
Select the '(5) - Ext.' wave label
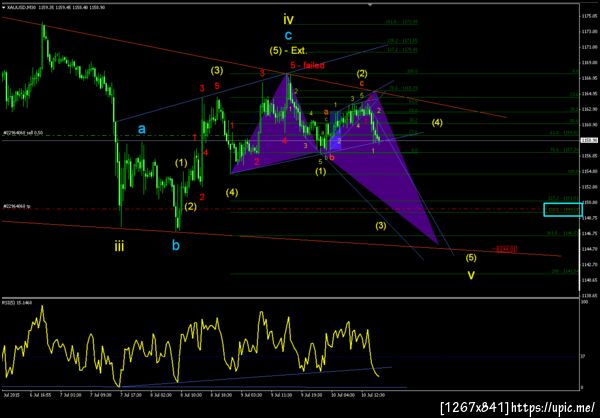pyautogui.click(x=289, y=51)
